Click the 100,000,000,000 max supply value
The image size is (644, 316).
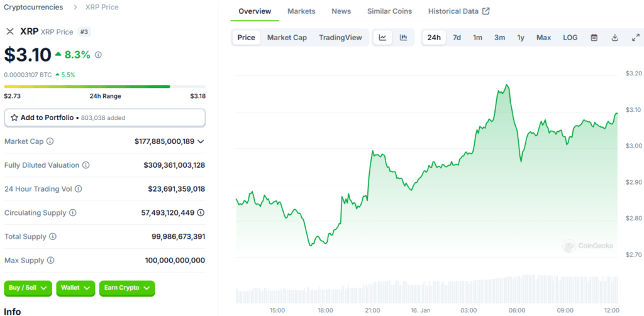point(175,260)
